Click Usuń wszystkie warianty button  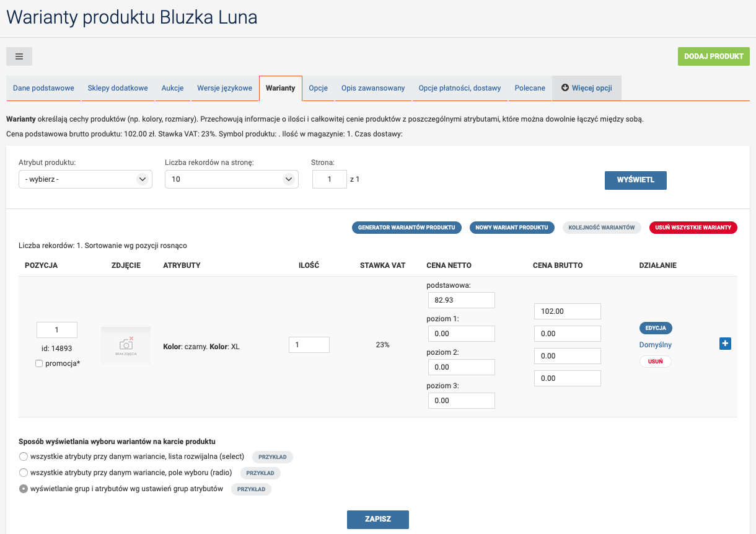tap(693, 228)
